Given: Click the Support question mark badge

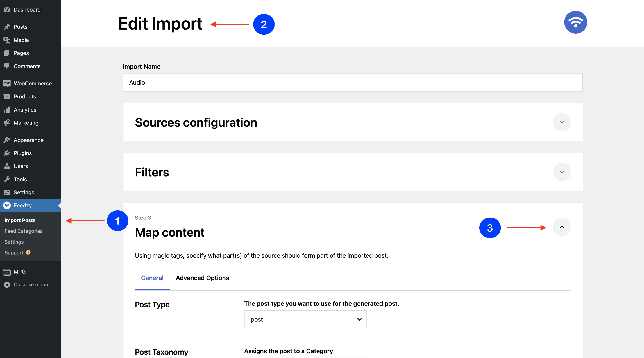Looking at the screenshot, I should click(x=28, y=252).
